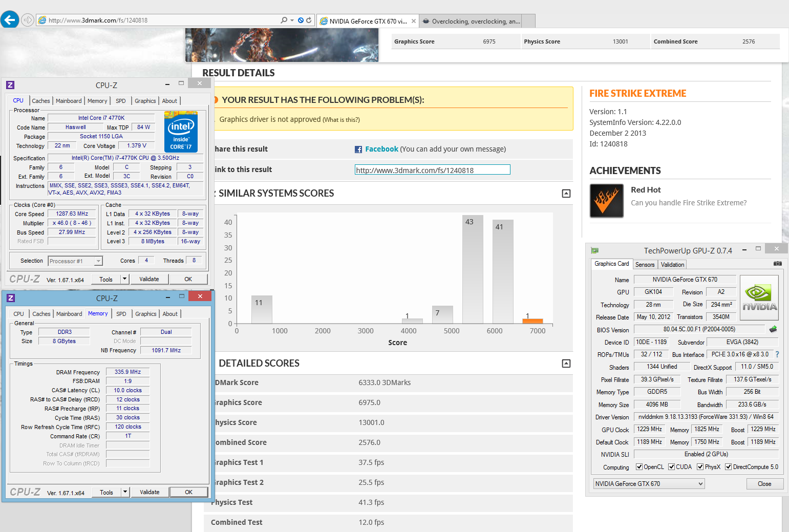The image size is (789, 532).
Task: Click the Fire Strike benchmark thumbnail image
Action: click(x=282, y=45)
